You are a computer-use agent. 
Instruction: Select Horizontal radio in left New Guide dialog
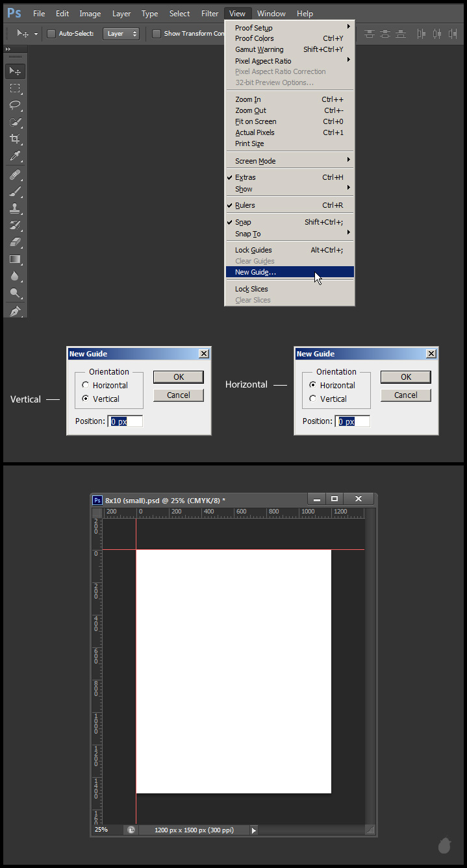click(x=86, y=386)
